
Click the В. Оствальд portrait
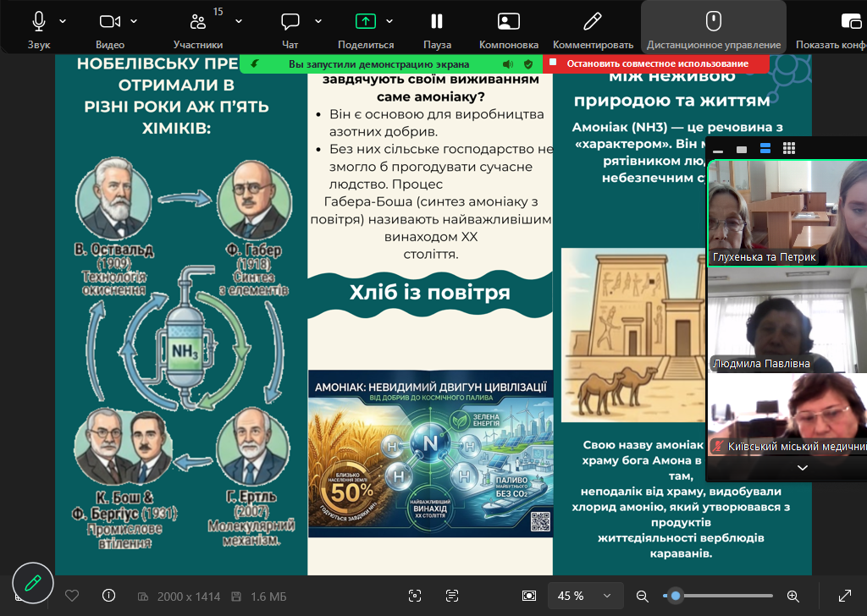pyautogui.click(x=113, y=198)
